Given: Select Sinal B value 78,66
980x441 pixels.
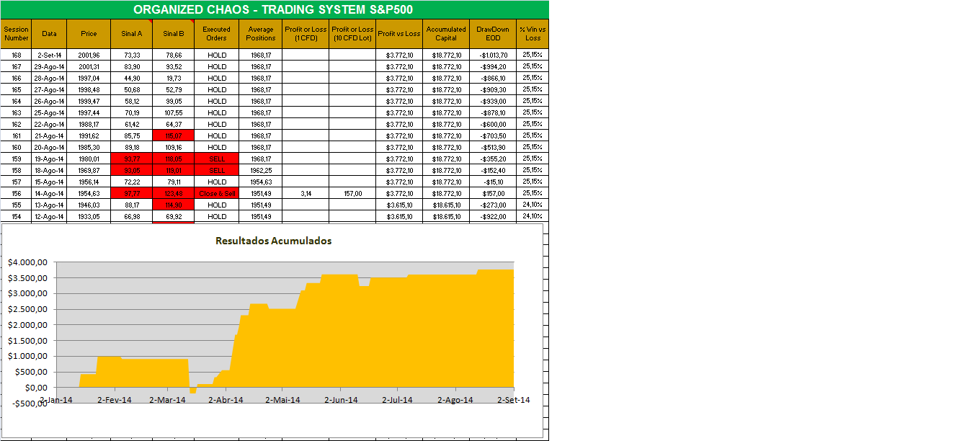Looking at the screenshot, I should [174, 55].
